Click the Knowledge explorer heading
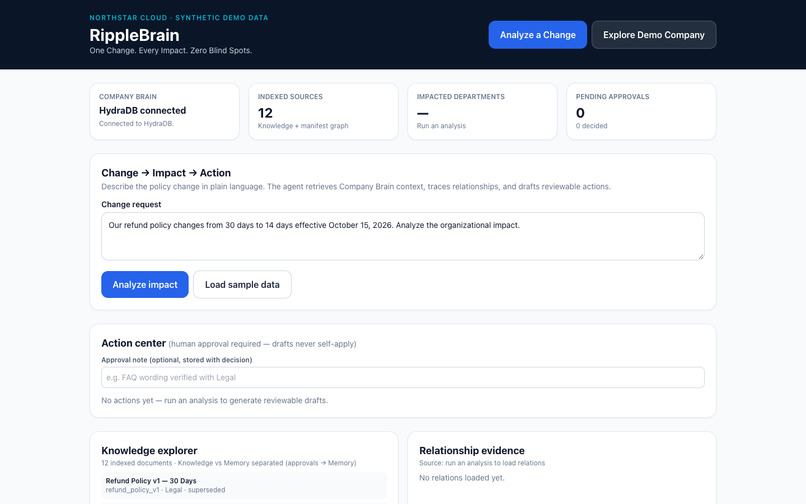 pos(149,451)
